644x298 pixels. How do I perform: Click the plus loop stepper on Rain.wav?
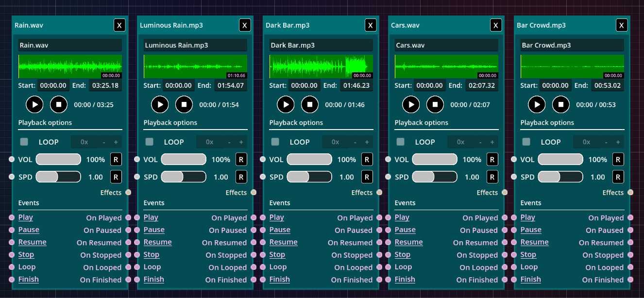tap(116, 142)
